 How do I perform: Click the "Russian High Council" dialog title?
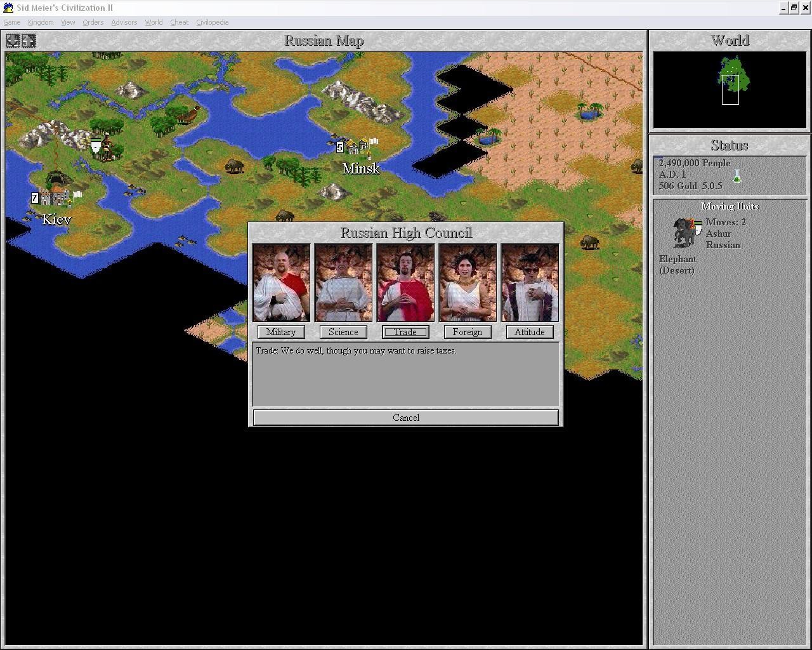[x=406, y=233]
